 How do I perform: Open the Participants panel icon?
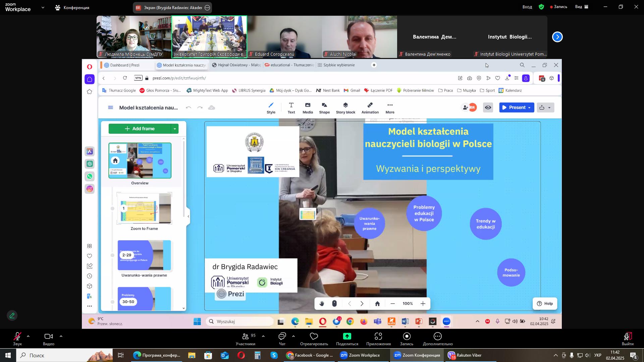[x=246, y=337]
